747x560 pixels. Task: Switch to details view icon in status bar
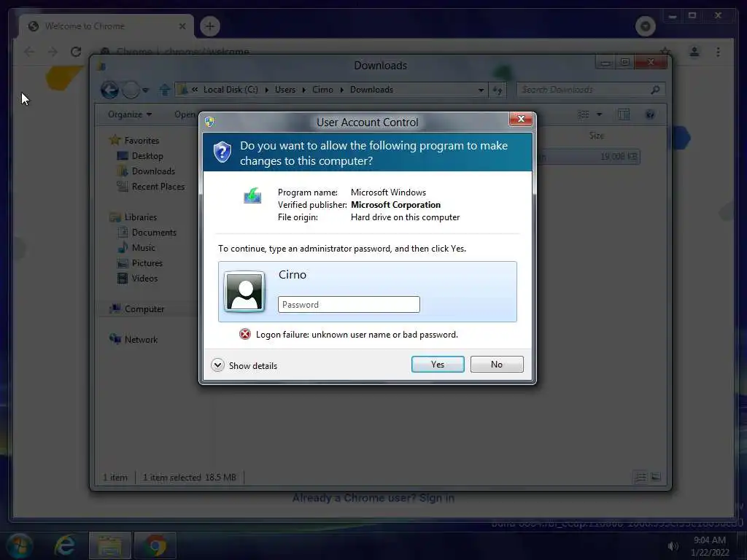click(x=640, y=477)
